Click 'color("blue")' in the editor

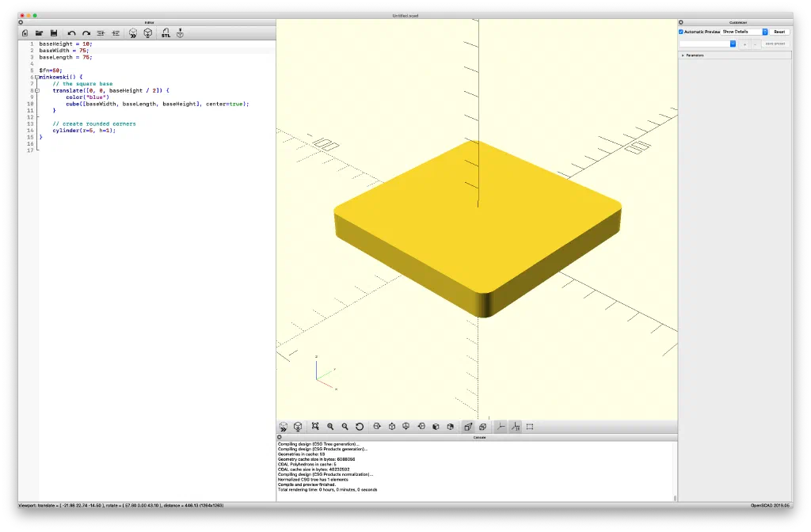click(87, 97)
